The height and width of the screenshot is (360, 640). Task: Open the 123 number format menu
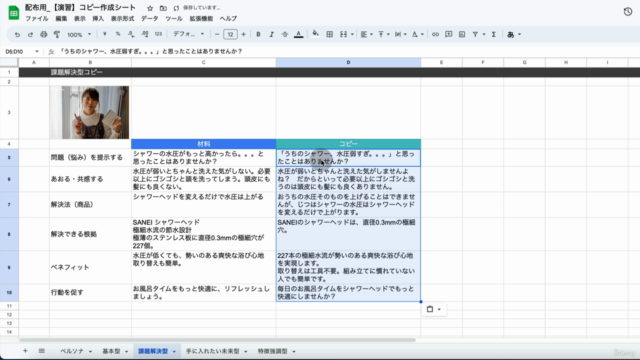(x=158, y=34)
